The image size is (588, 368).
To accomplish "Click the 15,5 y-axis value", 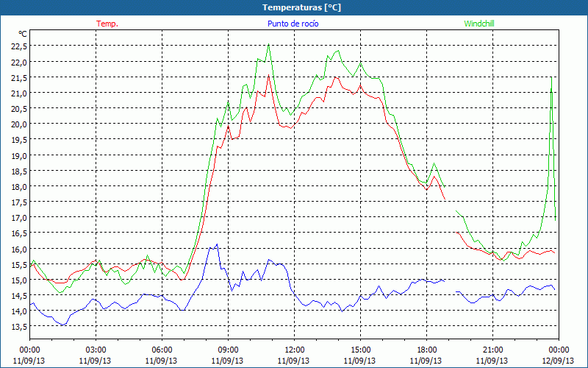I will [x=19, y=264].
